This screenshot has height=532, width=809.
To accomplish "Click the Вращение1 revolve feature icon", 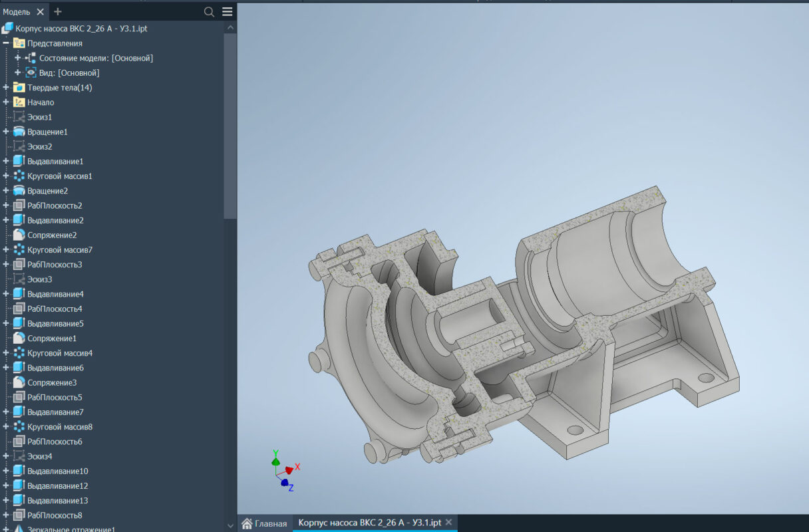I will [x=19, y=131].
